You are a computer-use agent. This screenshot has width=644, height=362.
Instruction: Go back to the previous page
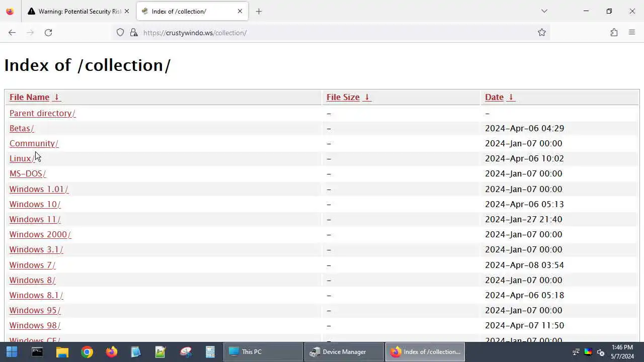click(x=12, y=33)
